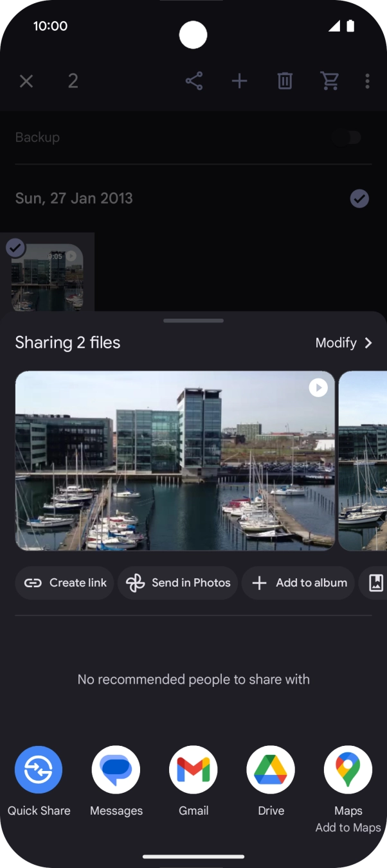This screenshot has height=868, width=387.
Task: Tap the Send in Photos chip
Action: pos(178,583)
